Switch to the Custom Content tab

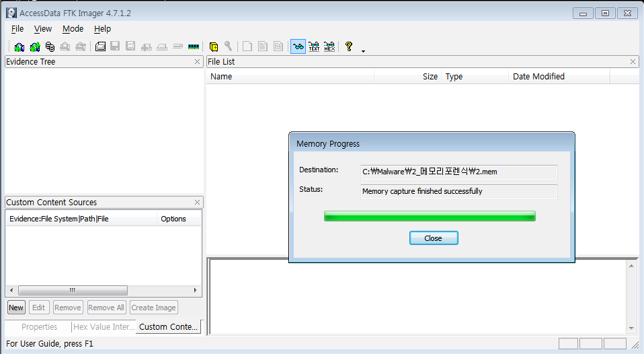168,327
